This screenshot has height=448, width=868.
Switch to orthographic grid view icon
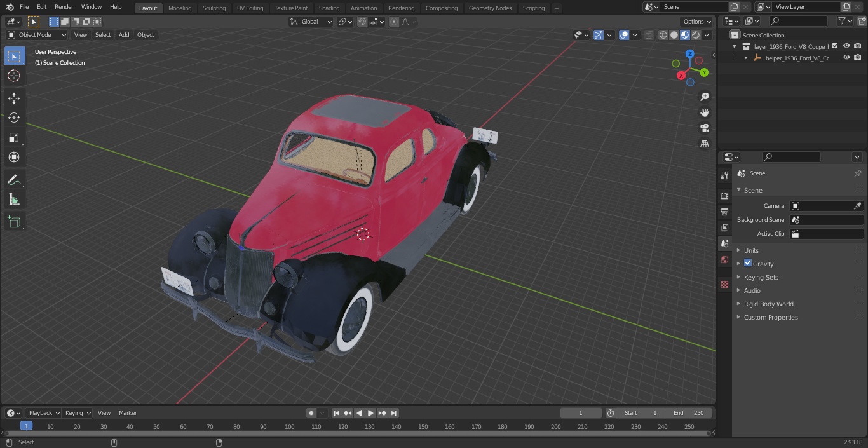pyautogui.click(x=704, y=144)
